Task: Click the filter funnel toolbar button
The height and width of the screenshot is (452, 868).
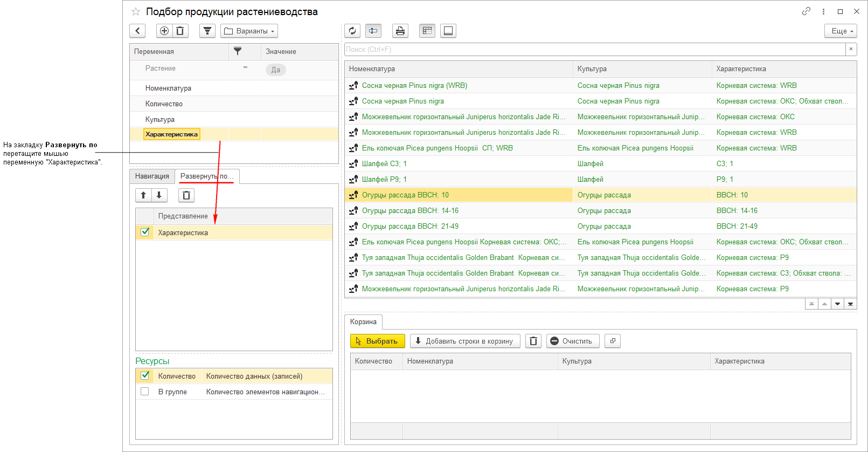Action: (207, 31)
